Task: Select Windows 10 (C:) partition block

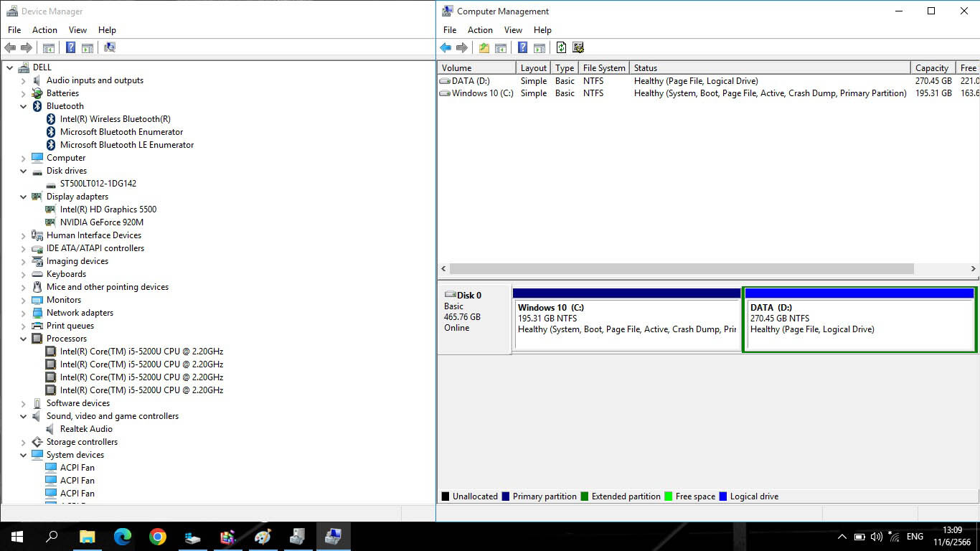Action: (x=627, y=319)
